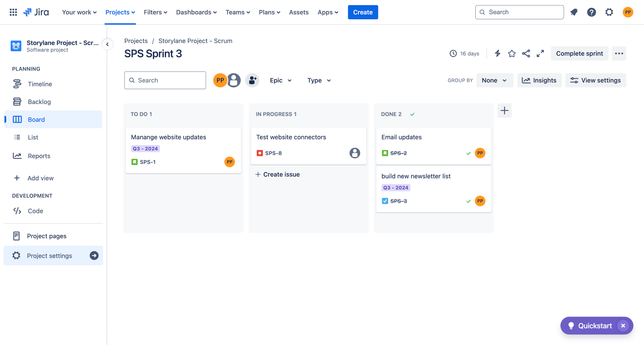Star this sprint board
Screen dimensions: 644x345
click(x=512, y=54)
